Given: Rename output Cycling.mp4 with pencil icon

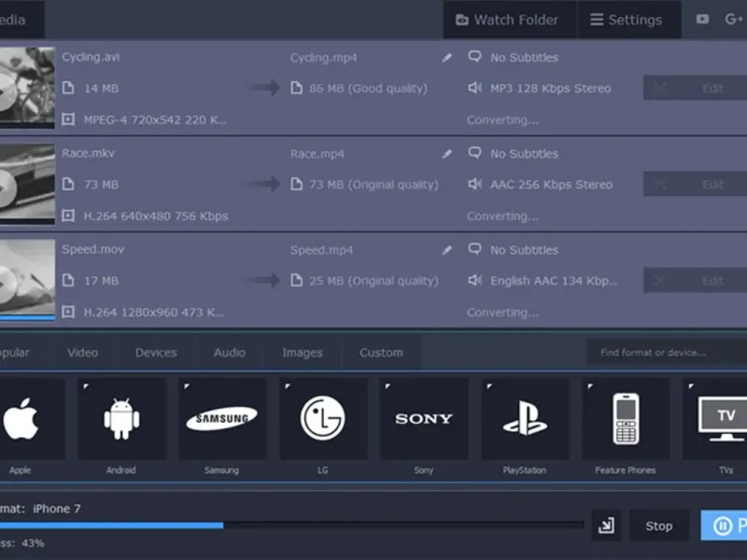Looking at the screenshot, I should tap(447, 58).
